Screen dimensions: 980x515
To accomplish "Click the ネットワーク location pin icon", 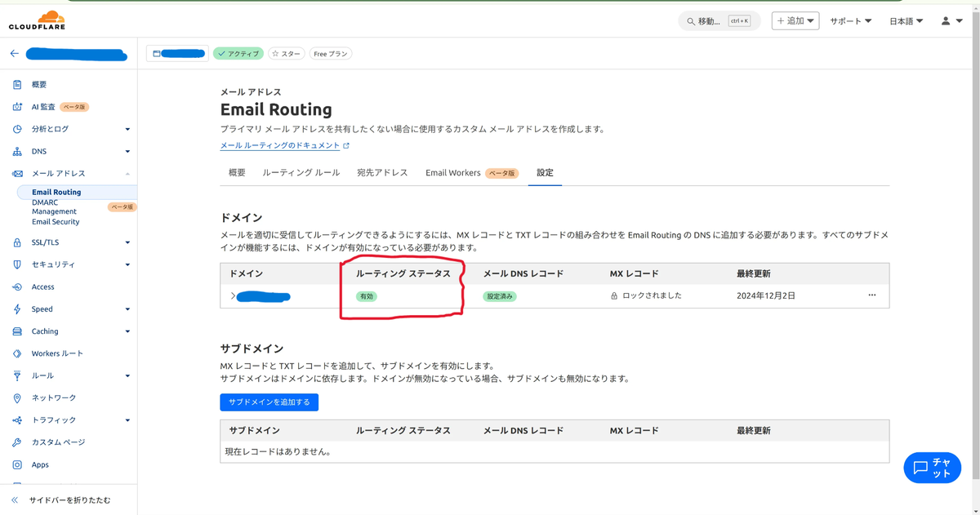I will 17,398.
